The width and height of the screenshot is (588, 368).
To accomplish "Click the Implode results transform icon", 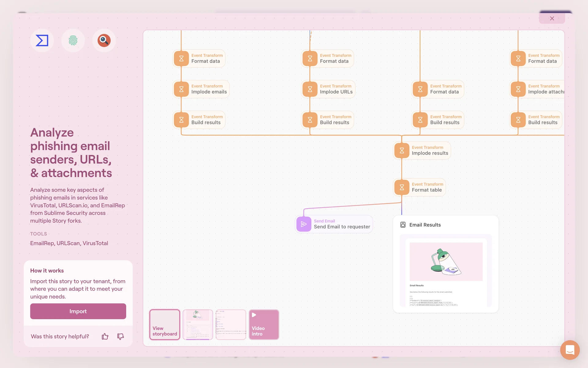I will coord(402,151).
